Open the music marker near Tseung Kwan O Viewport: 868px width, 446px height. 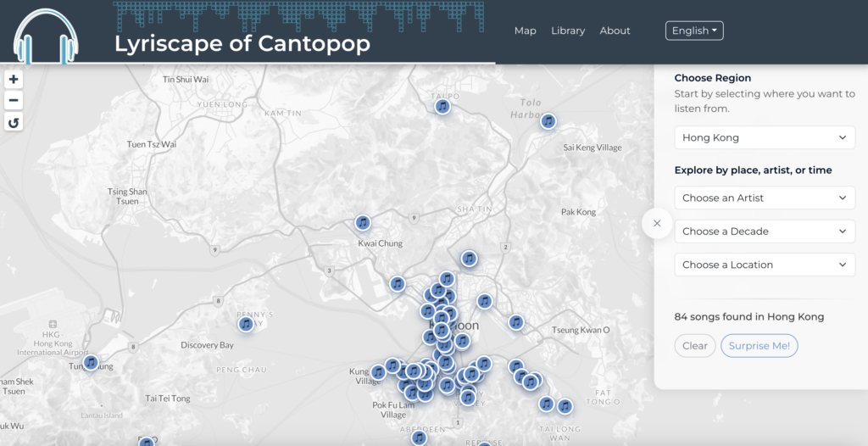(x=516, y=322)
